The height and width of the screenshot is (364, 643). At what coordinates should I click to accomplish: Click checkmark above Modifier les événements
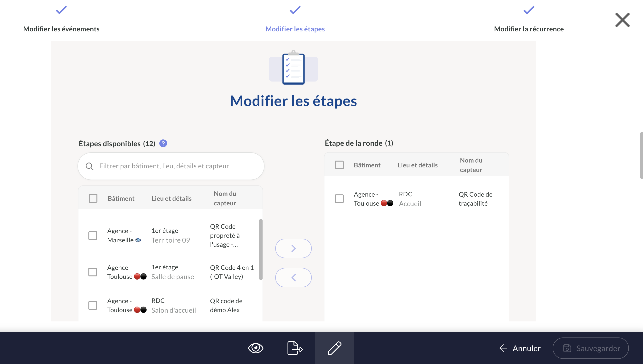pos(61,10)
